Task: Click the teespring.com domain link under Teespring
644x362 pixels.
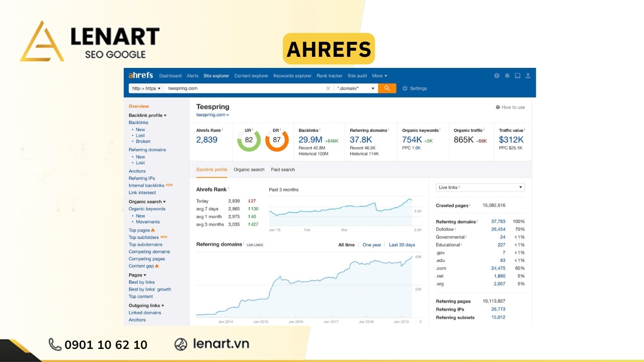Action: point(211,115)
